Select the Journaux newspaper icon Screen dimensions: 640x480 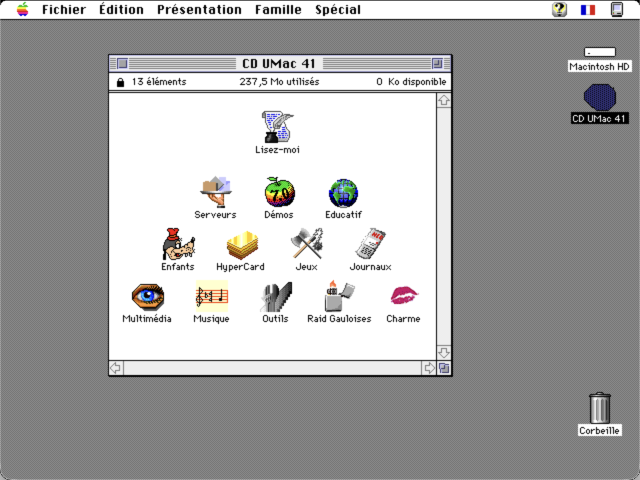click(371, 244)
